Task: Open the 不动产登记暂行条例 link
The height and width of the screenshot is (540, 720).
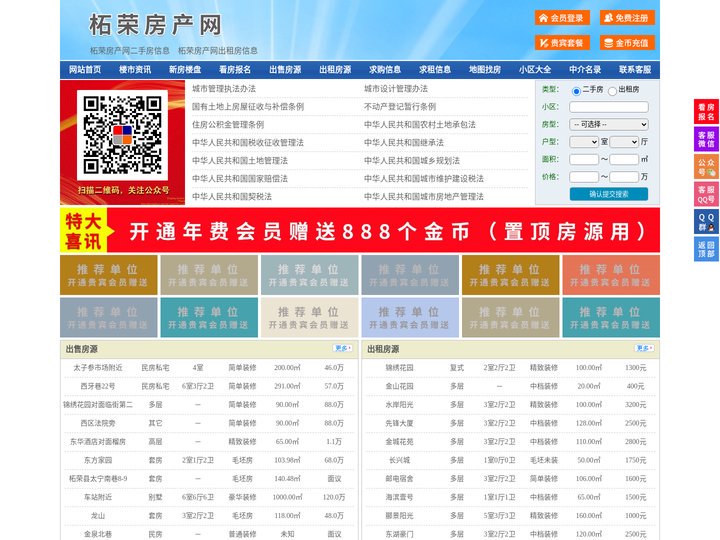Action: [x=400, y=107]
